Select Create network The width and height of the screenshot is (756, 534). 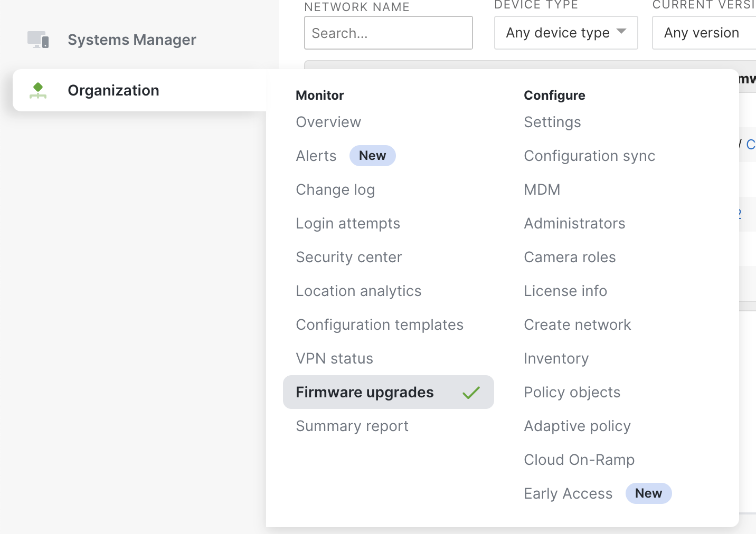[x=577, y=325]
